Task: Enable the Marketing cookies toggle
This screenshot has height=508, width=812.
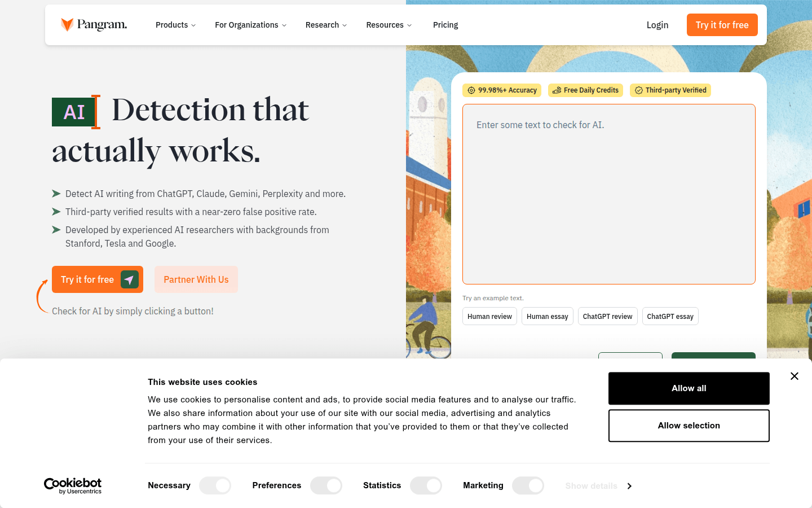Action: coord(528,485)
